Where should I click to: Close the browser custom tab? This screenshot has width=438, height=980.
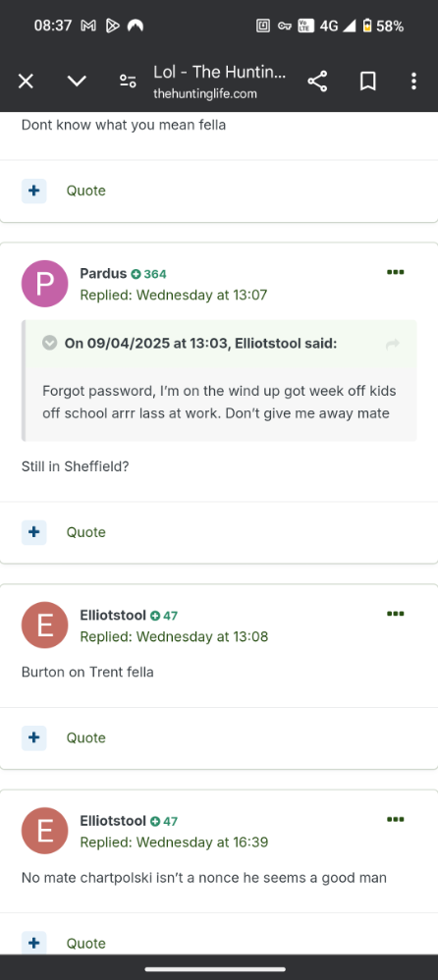click(x=26, y=82)
